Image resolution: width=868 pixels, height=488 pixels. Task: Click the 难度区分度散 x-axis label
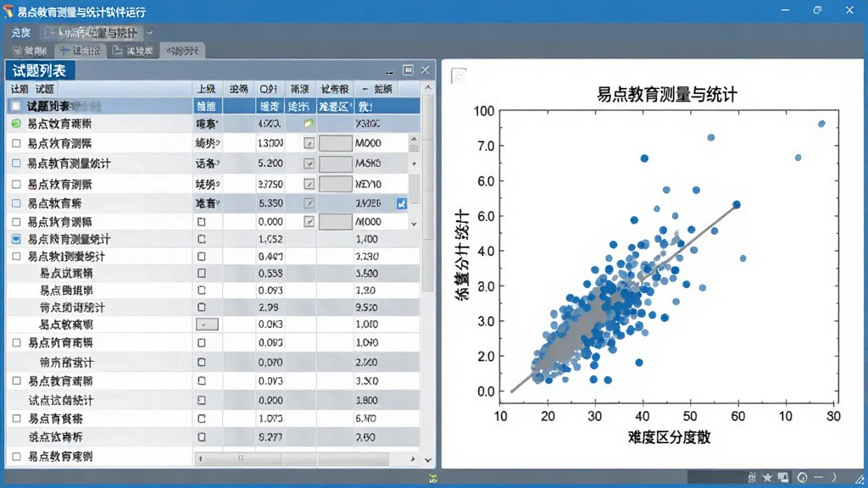(670, 437)
